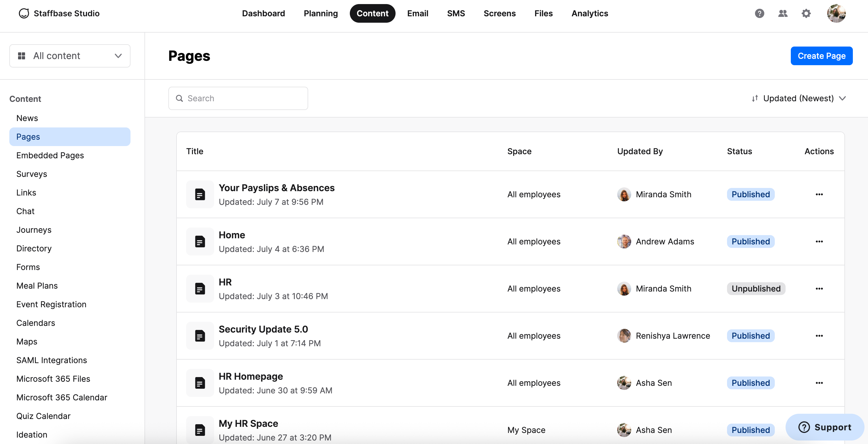Click the Staffbase Studio logo

[59, 13]
